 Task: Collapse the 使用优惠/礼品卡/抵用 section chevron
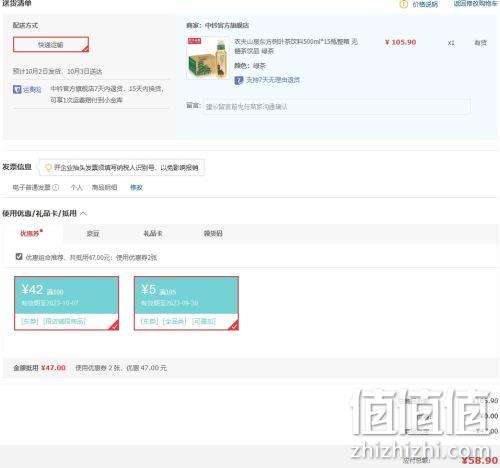[83, 213]
